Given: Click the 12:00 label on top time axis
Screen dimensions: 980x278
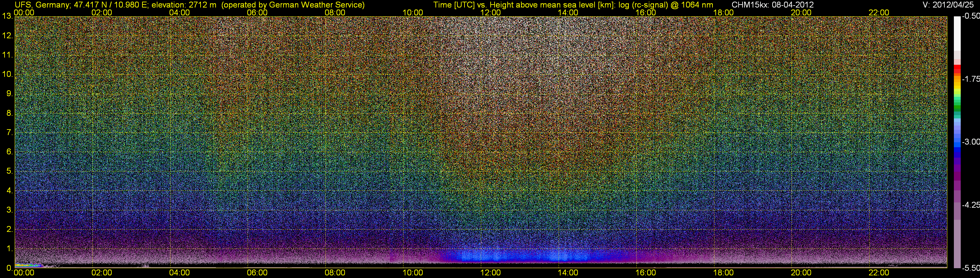Looking at the screenshot, I should pyautogui.click(x=490, y=12).
